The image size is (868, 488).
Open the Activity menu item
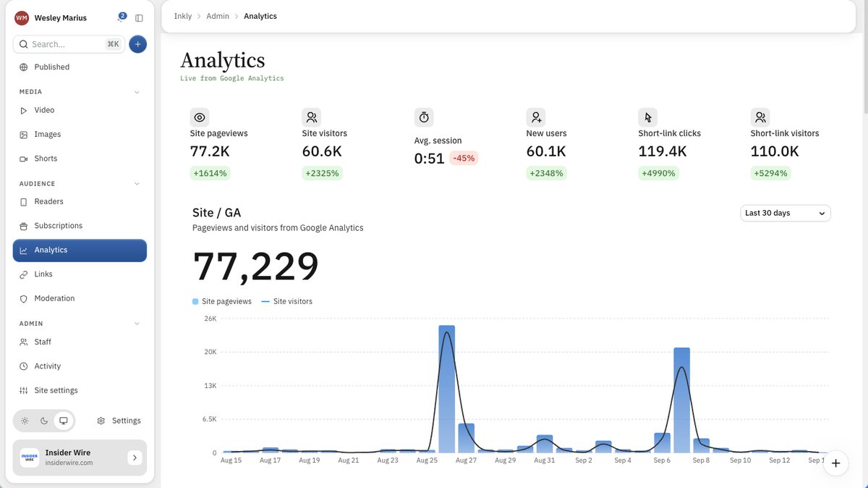point(80,366)
